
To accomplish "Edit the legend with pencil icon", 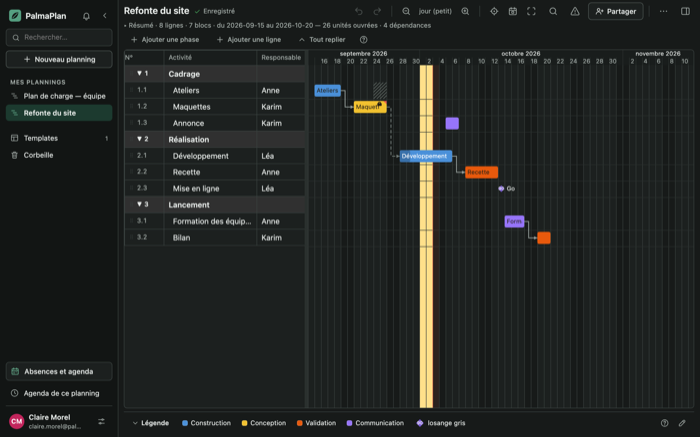I will pyautogui.click(x=682, y=423).
